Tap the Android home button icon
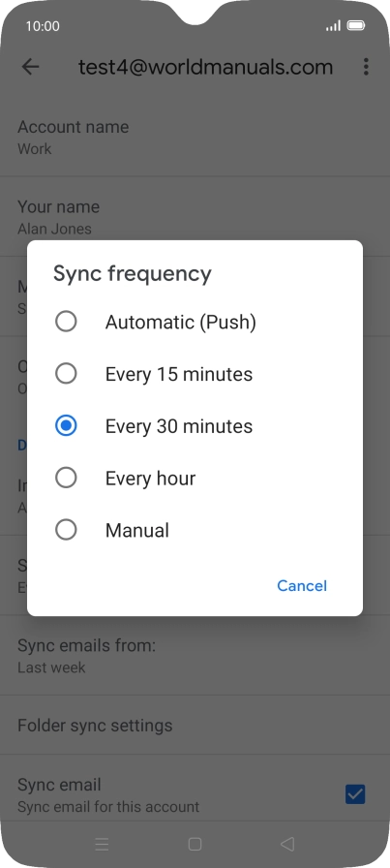 click(x=195, y=844)
